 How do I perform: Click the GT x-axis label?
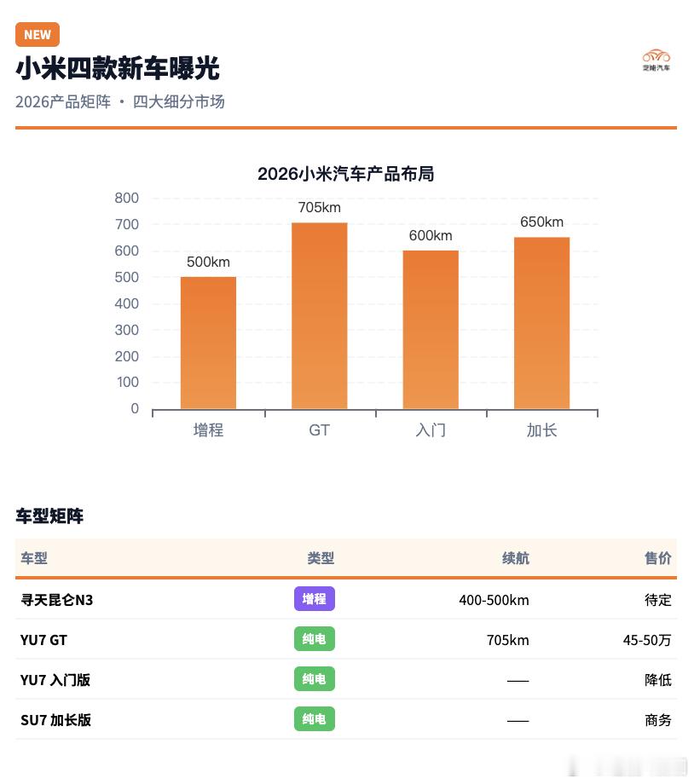tap(319, 430)
